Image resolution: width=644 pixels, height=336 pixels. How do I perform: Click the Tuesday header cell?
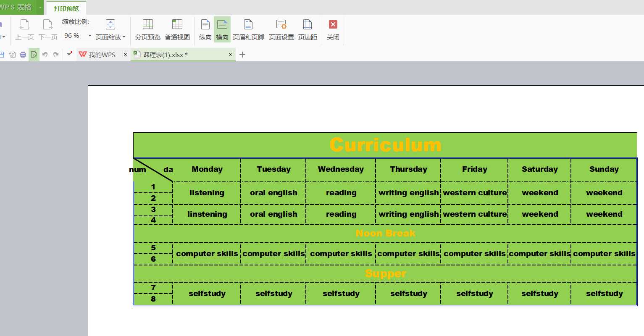(x=273, y=170)
